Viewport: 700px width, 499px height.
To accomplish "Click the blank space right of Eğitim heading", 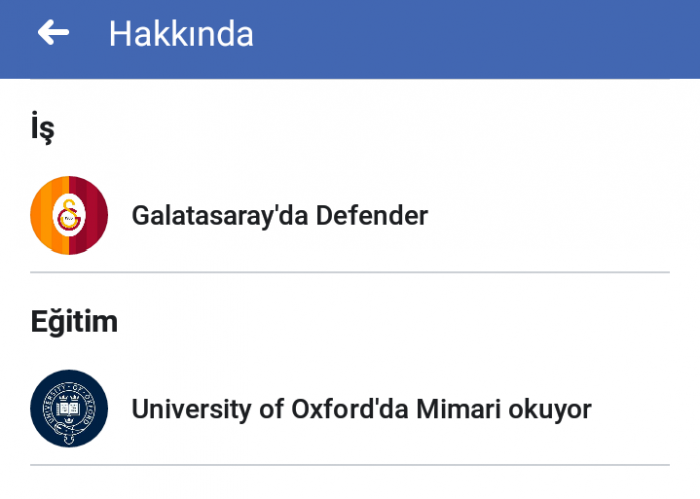I will pos(393,321).
